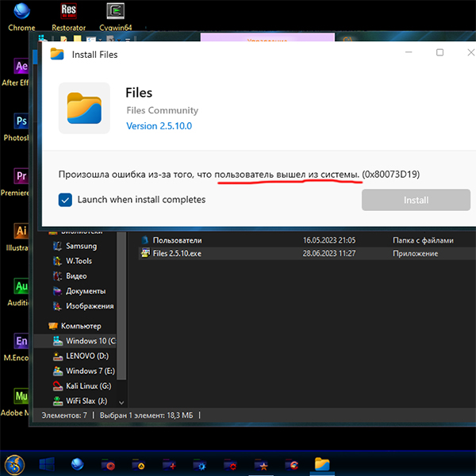This screenshot has width=476, height=476.
Task: Open the Version 2.5.10.0 link
Action: point(159,126)
